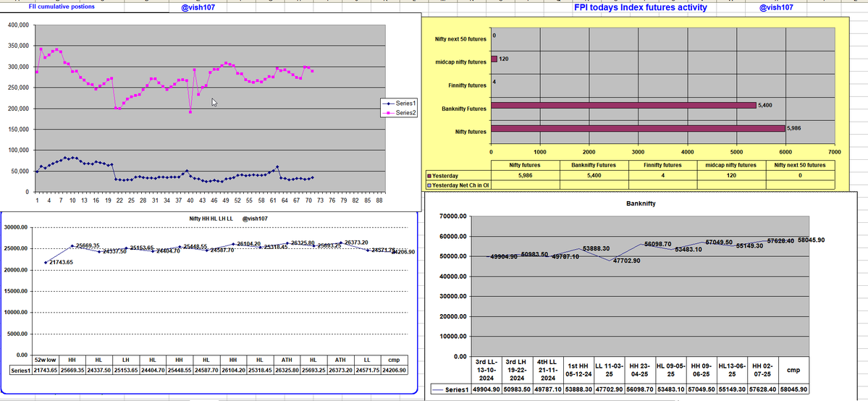Click the Nifty futures bar in FPI chart
868x401 pixels.
tap(637, 129)
